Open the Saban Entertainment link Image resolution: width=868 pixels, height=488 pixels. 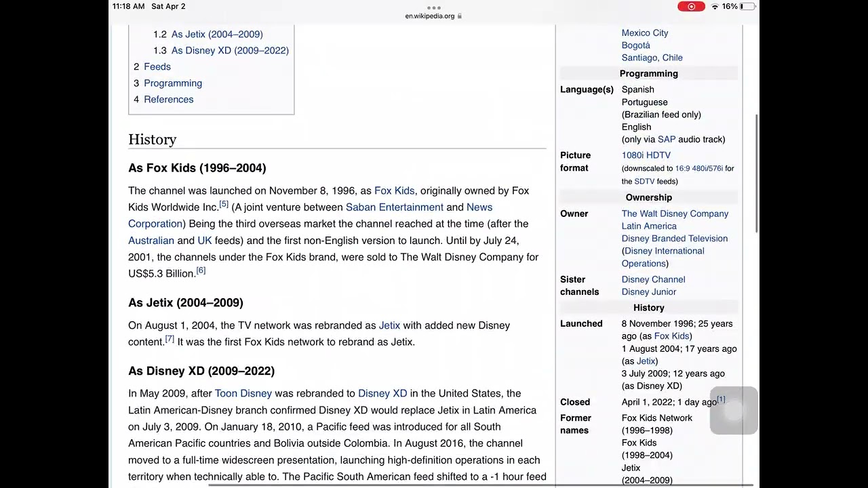395,207
